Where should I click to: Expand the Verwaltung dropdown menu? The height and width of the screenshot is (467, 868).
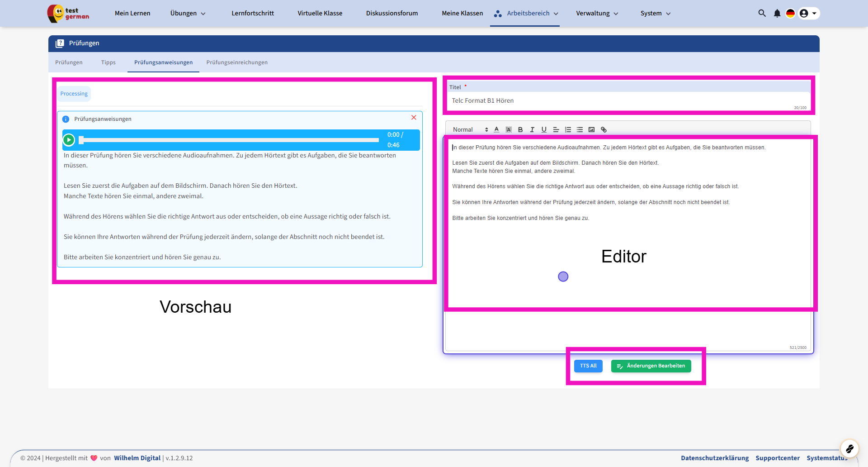point(597,14)
